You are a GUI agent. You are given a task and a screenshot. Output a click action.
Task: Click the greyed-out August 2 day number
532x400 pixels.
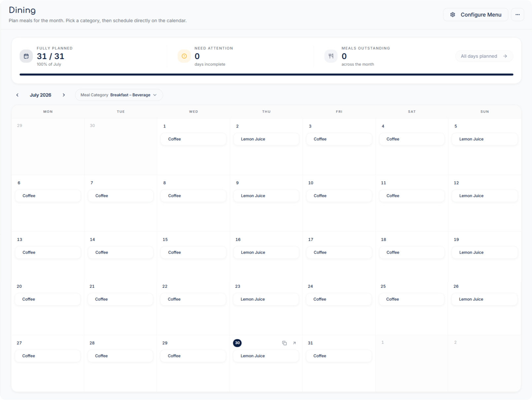tap(455, 342)
